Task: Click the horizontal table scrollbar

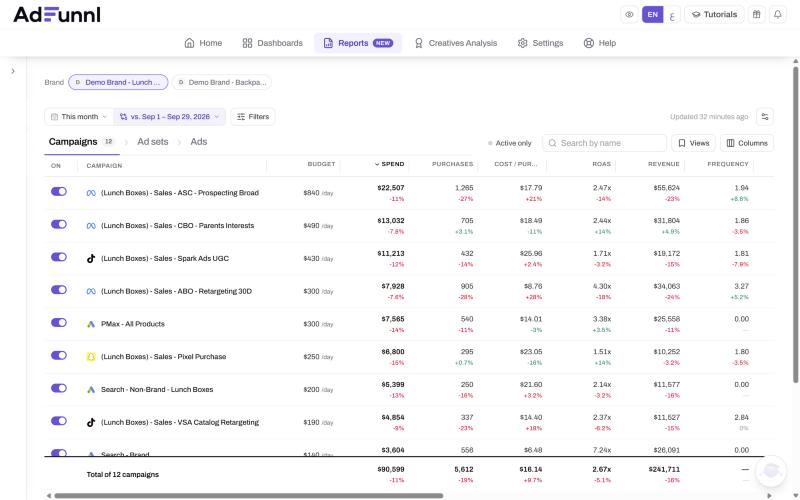Action: coord(248,495)
